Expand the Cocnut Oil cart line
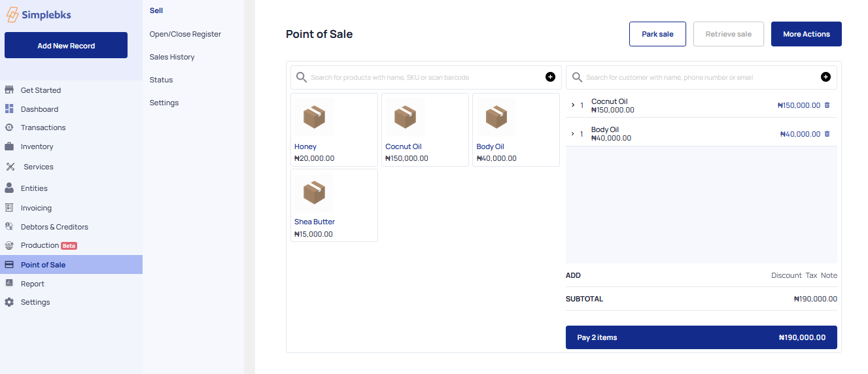Image resolution: width=868 pixels, height=374 pixels. [x=573, y=105]
